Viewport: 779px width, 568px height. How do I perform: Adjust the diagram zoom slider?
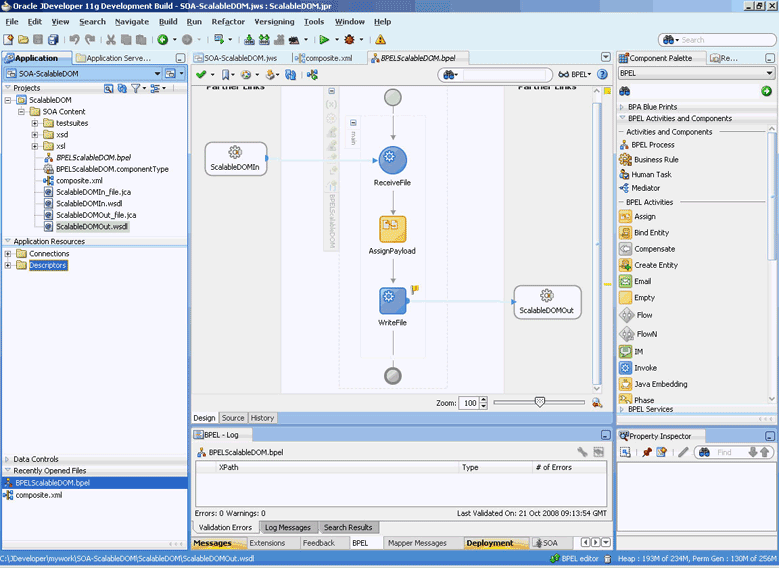point(540,402)
